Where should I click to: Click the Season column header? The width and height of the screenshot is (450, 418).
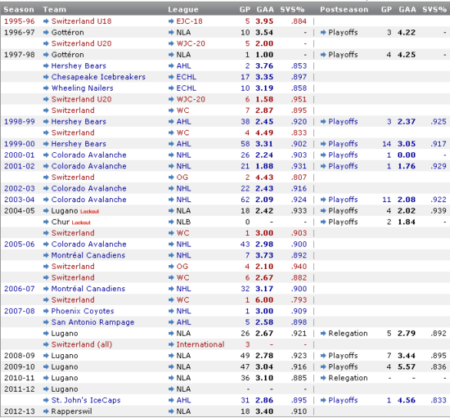pyautogui.click(x=19, y=9)
